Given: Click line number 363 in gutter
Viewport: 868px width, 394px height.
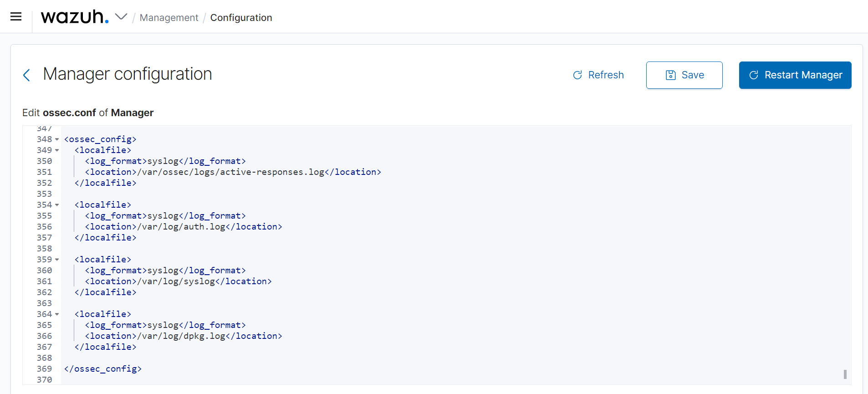Looking at the screenshot, I should 45,303.
